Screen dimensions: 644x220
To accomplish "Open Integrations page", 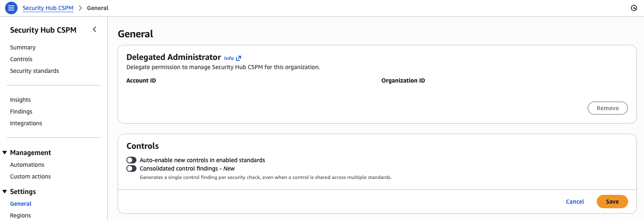I will [26, 123].
